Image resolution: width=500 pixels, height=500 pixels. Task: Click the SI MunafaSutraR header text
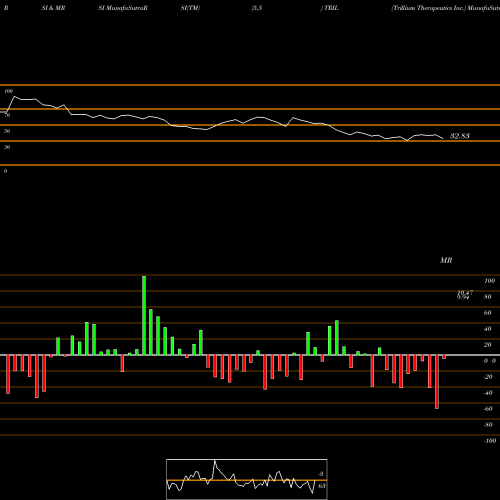click(x=123, y=8)
